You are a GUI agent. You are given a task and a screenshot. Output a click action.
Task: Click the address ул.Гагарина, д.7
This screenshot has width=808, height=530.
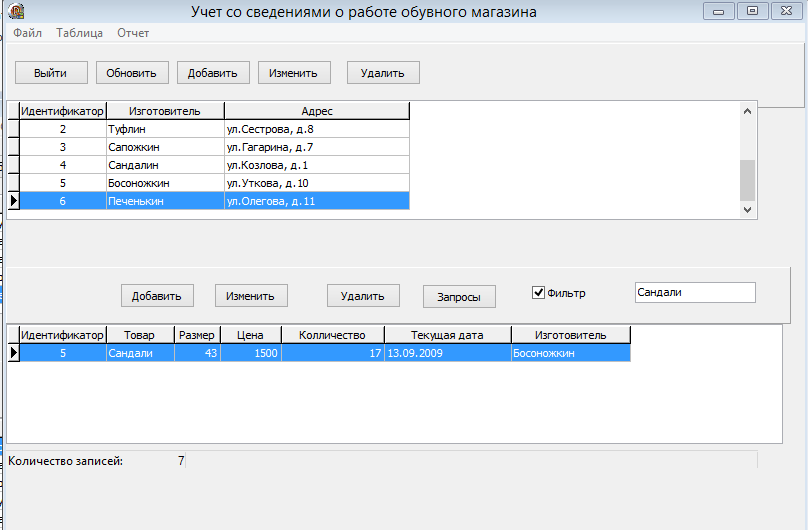coord(317,147)
